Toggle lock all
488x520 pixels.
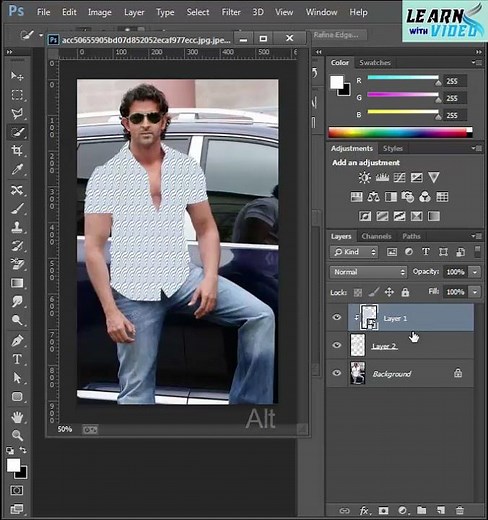click(x=405, y=292)
